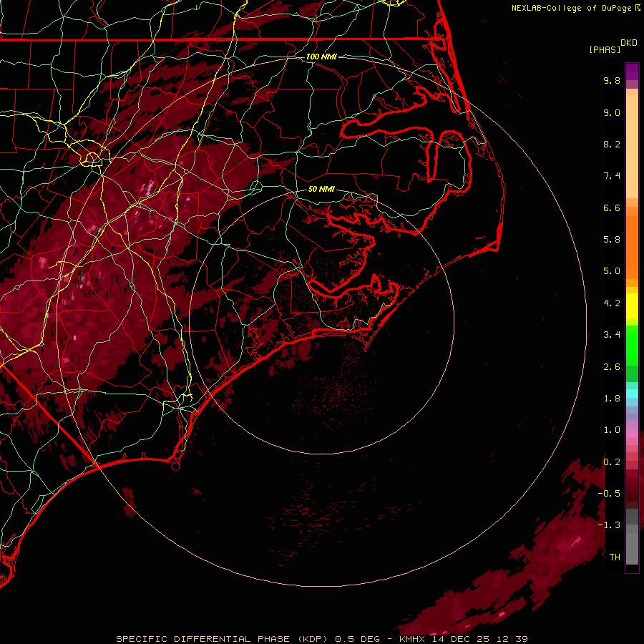Image resolution: width=644 pixels, height=644 pixels.
Task: Click the yellow segment of the color bar
Action: 632,306
